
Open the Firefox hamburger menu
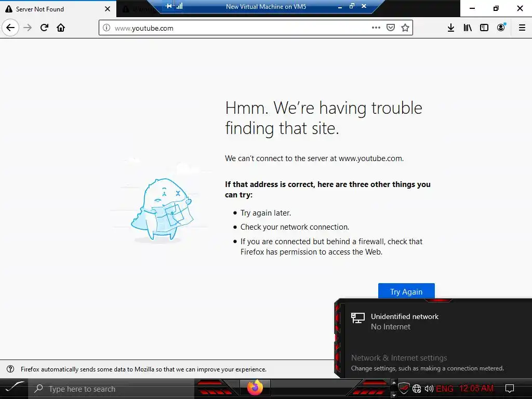point(522,28)
